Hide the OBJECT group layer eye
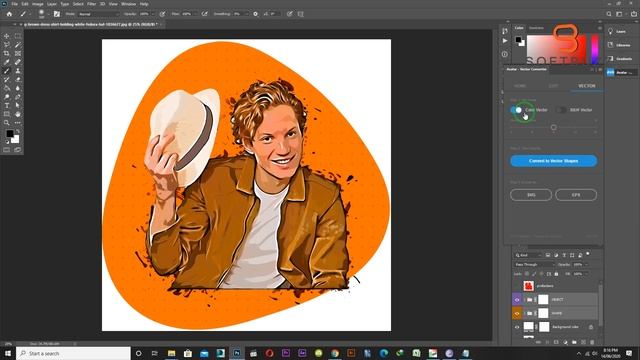The image size is (640, 360). pos(517,300)
